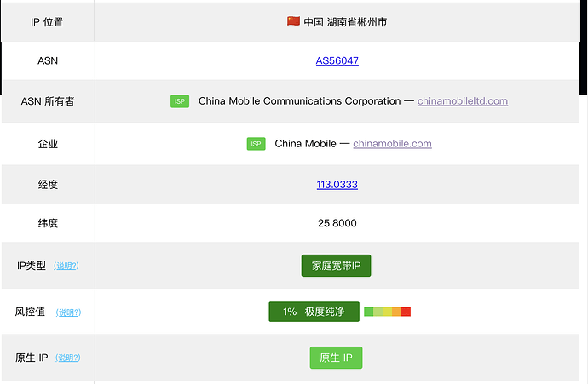The height and width of the screenshot is (384, 588).
Task: Visit the chinamobile.com link
Action: coord(392,144)
